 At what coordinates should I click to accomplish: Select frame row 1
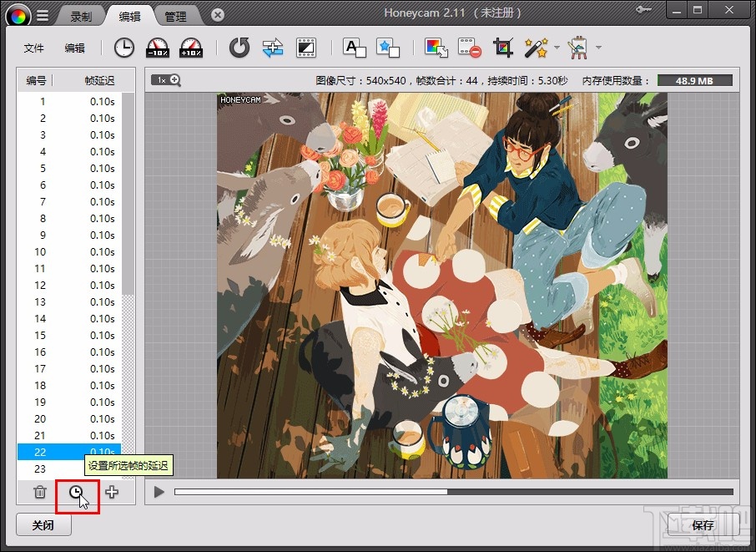click(x=69, y=101)
